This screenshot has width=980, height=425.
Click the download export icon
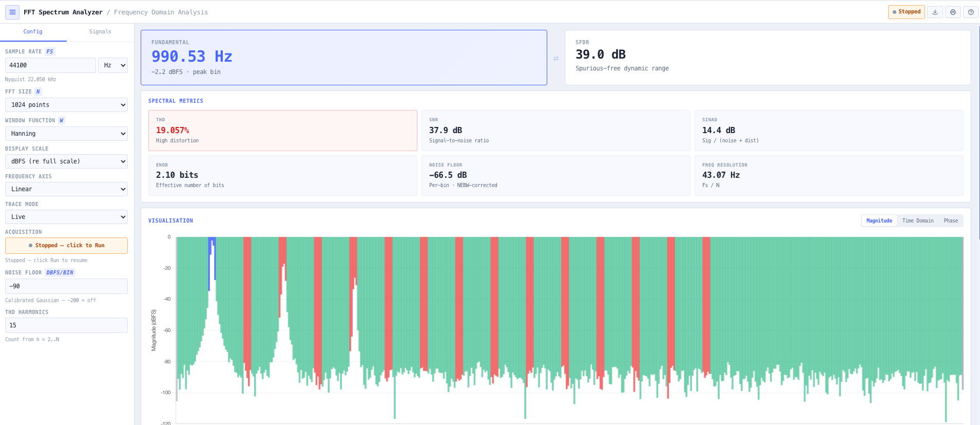pyautogui.click(x=935, y=12)
